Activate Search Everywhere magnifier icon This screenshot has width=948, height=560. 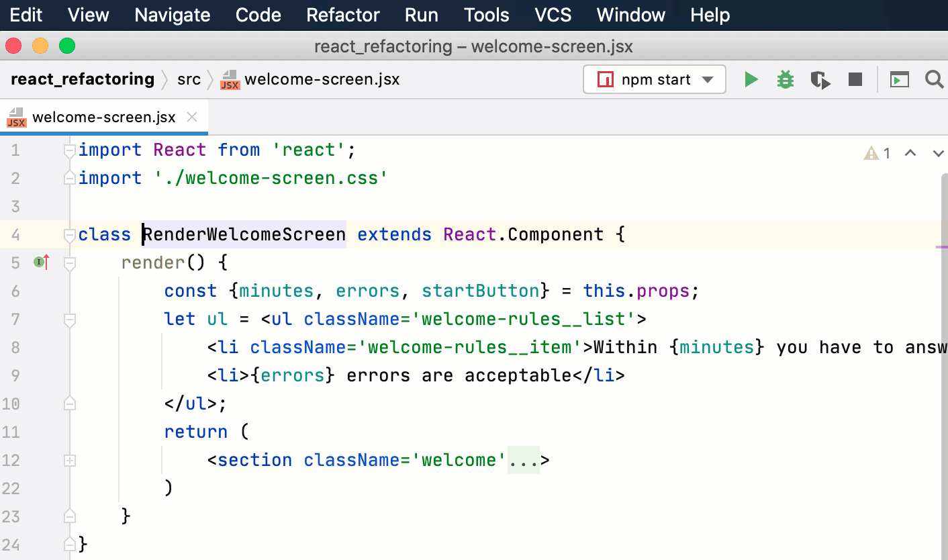(x=935, y=79)
